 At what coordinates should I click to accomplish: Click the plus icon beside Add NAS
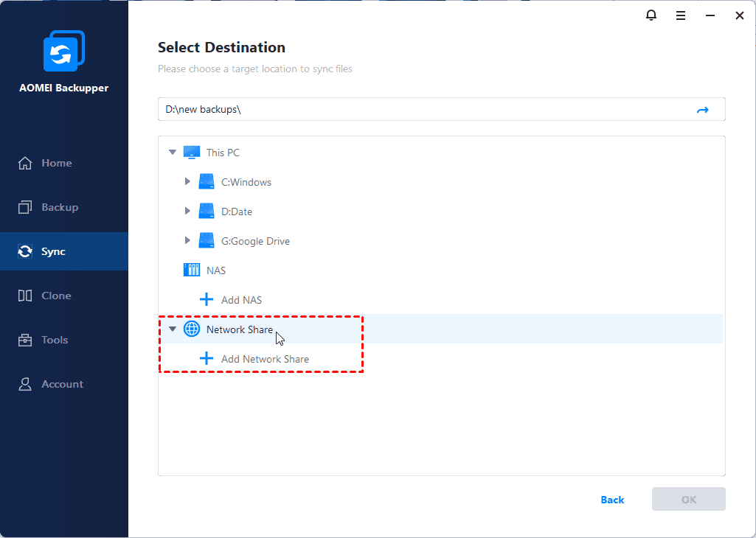(x=207, y=300)
